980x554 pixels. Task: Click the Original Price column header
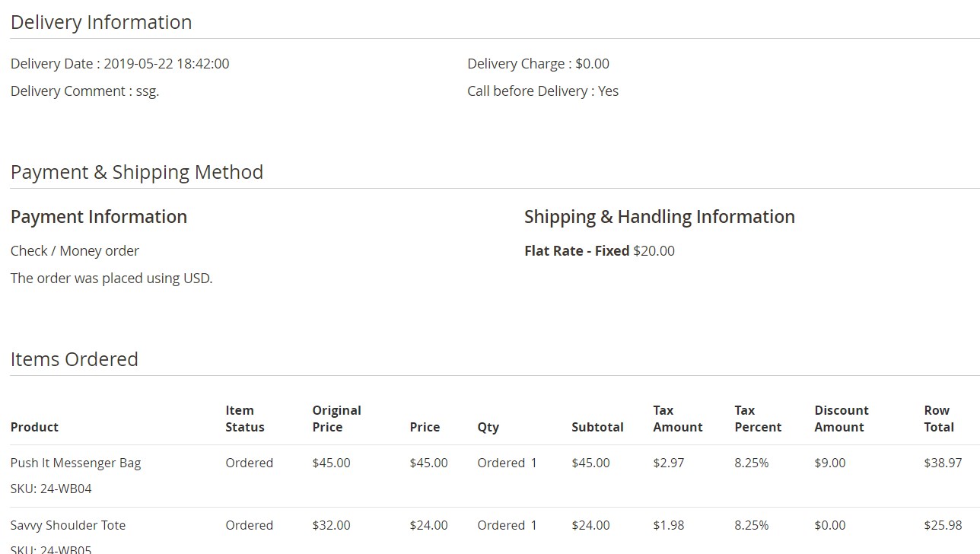tap(336, 419)
